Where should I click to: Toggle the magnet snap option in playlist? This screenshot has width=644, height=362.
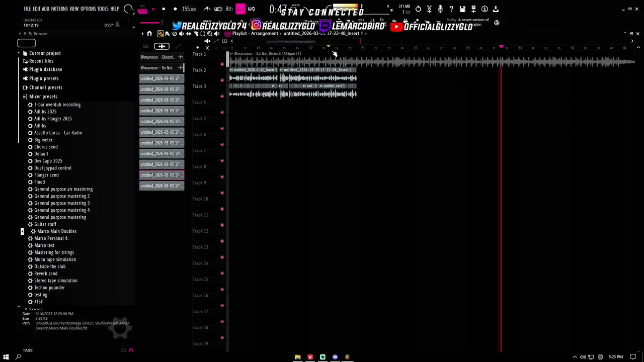[x=149, y=34]
